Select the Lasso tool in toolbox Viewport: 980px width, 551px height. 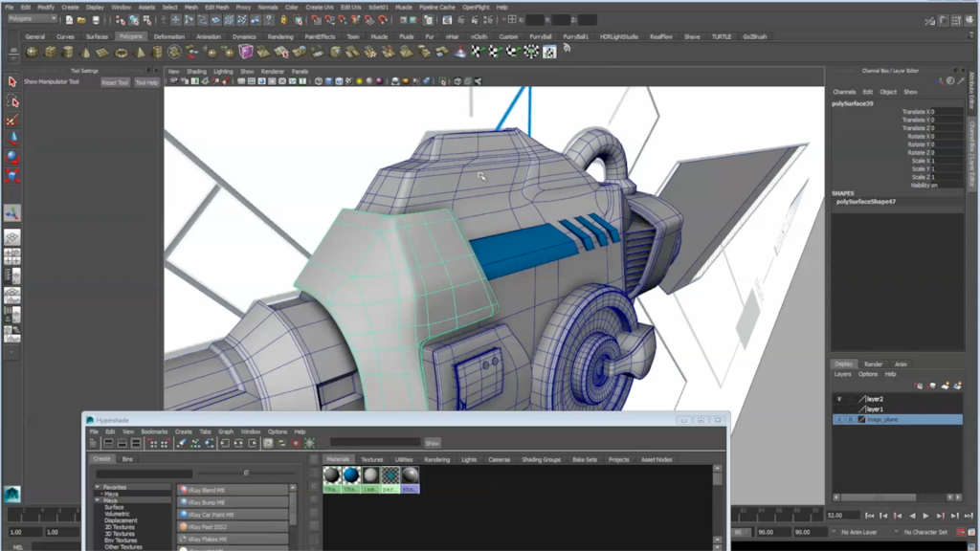pyautogui.click(x=11, y=101)
